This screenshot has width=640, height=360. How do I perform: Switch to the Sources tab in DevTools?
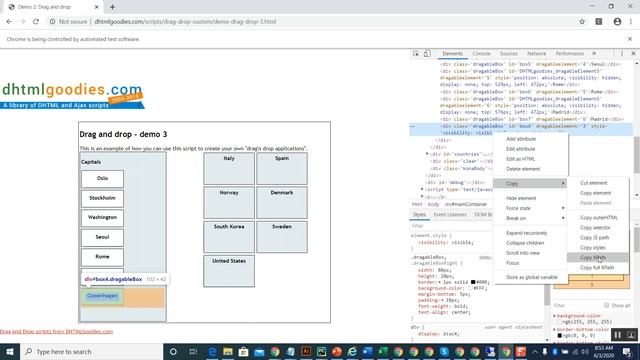[509, 53]
